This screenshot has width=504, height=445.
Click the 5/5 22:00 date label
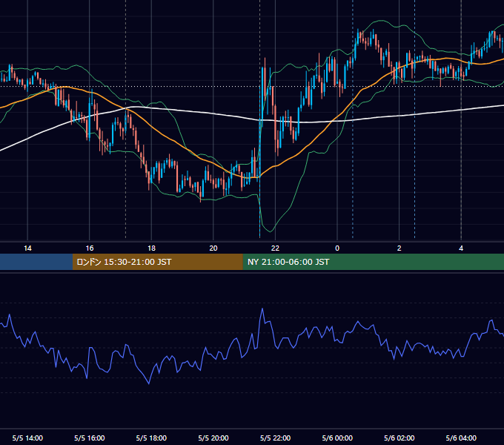click(275, 438)
